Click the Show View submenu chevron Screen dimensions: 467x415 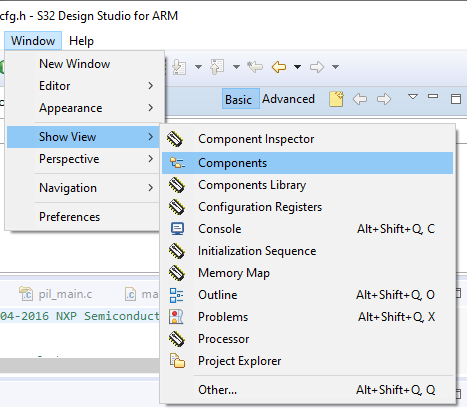tap(151, 137)
